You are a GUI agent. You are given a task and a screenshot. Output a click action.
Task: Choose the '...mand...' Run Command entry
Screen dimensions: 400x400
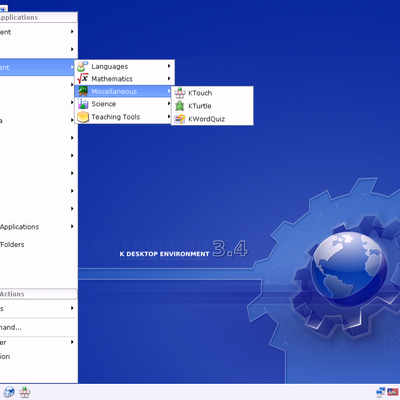[39, 327]
